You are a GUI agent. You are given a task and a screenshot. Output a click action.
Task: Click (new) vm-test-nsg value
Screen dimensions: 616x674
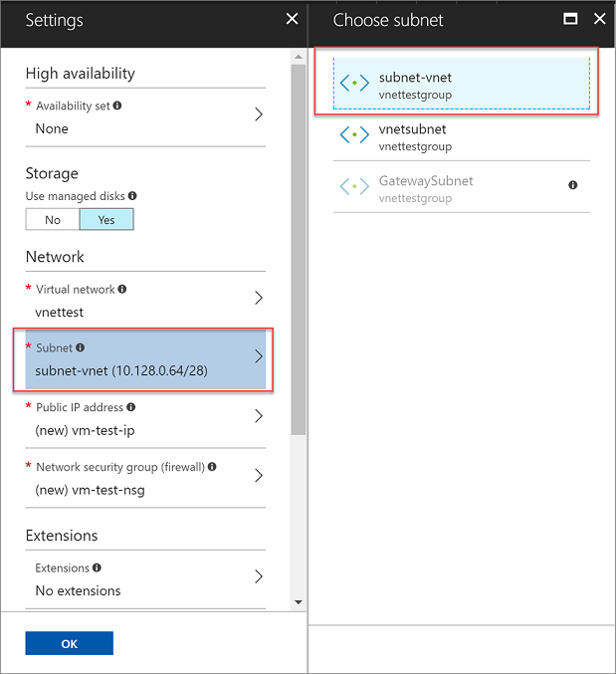click(91, 490)
